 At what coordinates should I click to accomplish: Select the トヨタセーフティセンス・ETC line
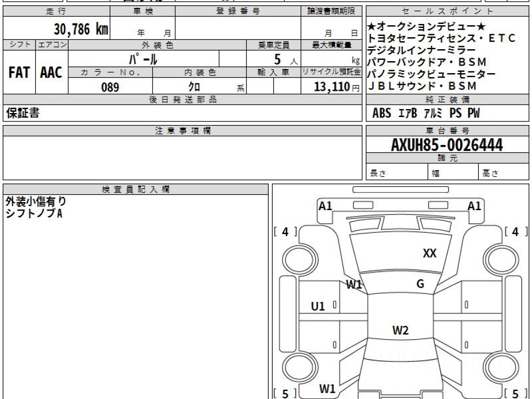[442, 39]
